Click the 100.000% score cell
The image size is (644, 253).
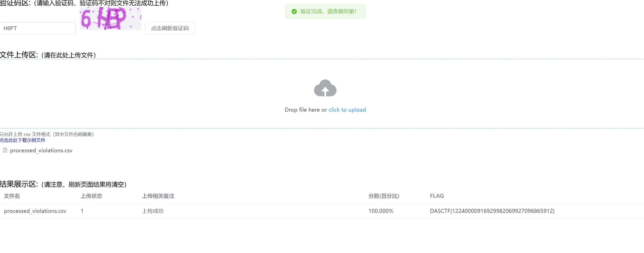(x=381, y=211)
